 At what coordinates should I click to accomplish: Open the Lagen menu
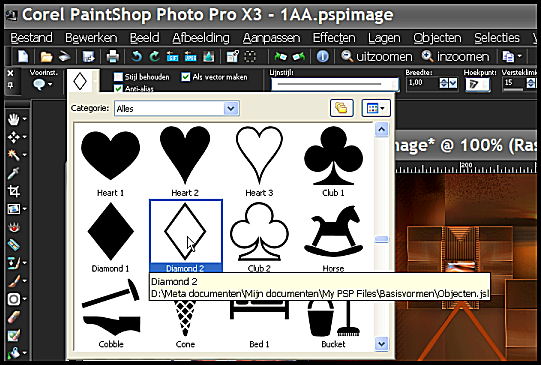(x=384, y=38)
